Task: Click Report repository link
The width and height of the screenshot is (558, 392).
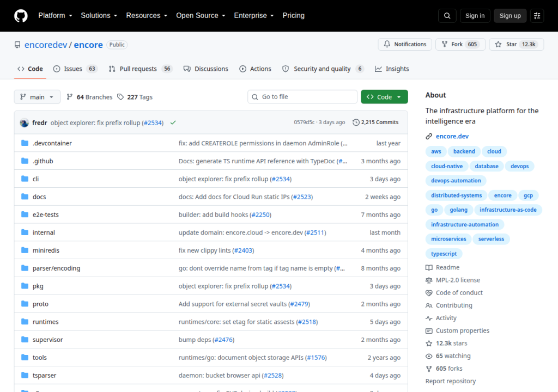Action: tap(451, 381)
